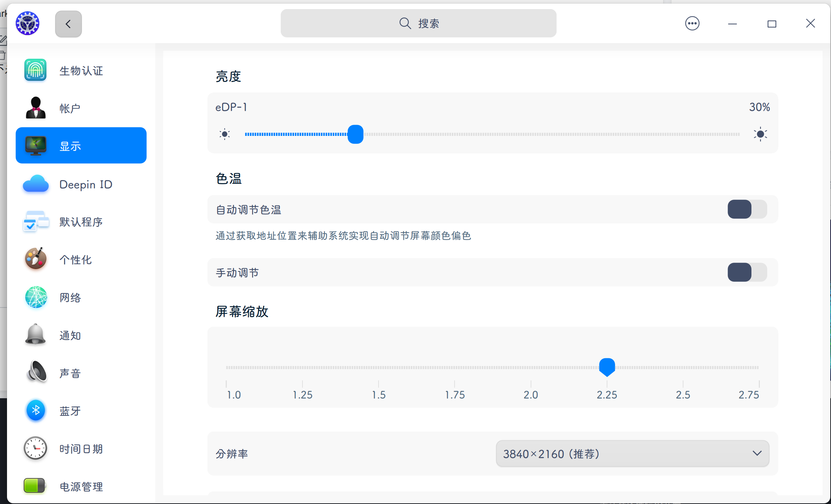831x504 pixels.
Task: Open the 默认程序 settings
Action: coord(81,222)
